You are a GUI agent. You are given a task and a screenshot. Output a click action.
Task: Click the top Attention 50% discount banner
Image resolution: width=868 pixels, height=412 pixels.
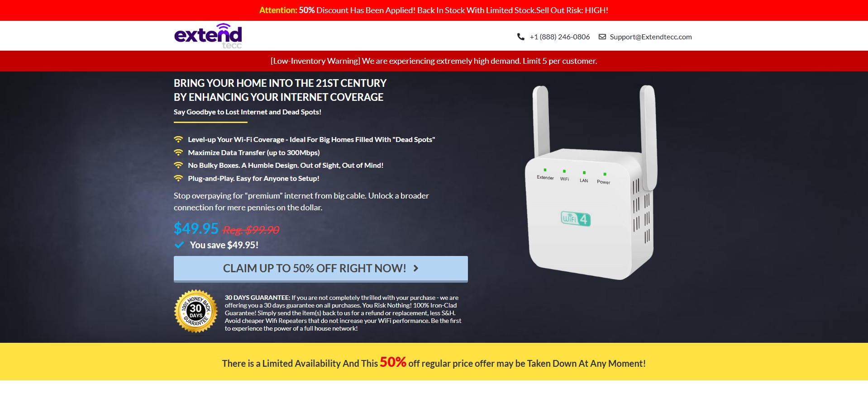(434, 10)
